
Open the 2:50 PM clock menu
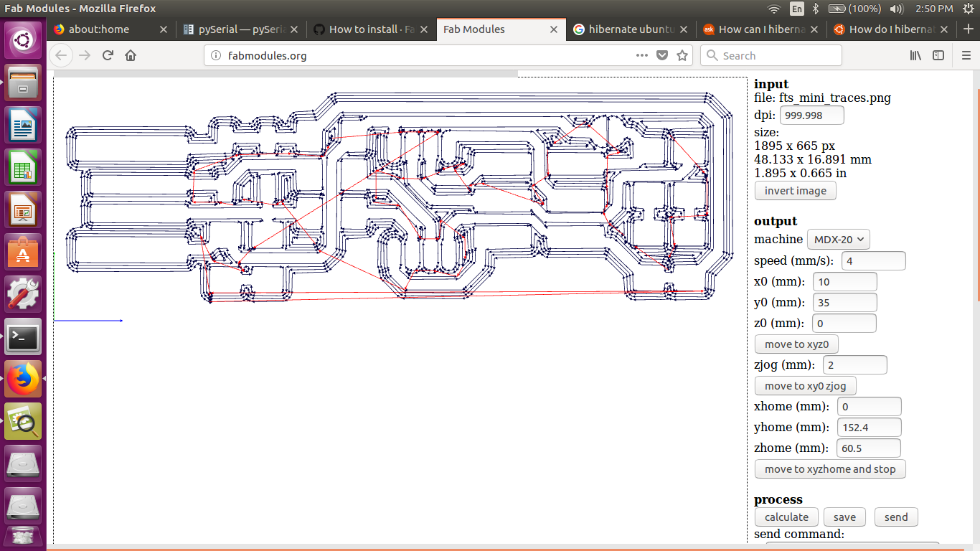pos(933,9)
